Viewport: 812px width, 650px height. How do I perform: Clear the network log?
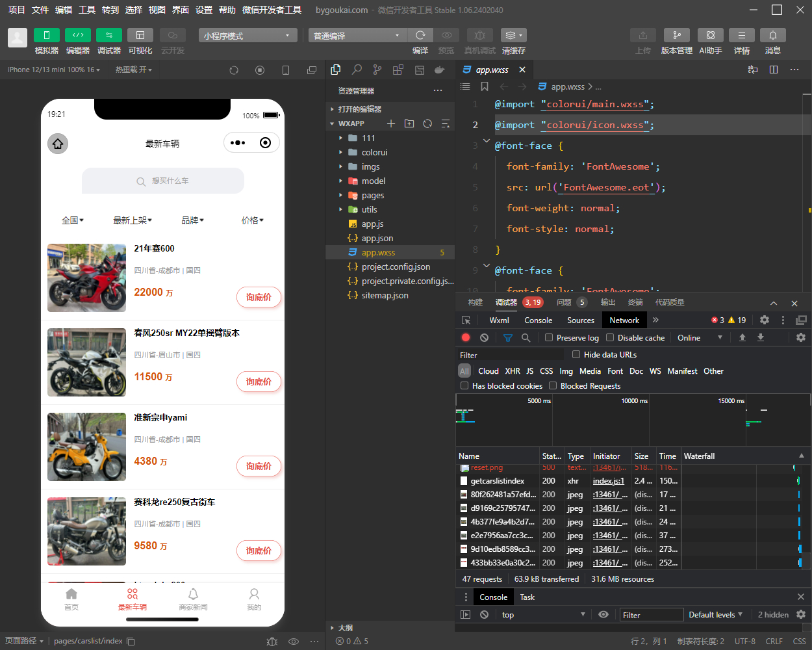coord(484,337)
